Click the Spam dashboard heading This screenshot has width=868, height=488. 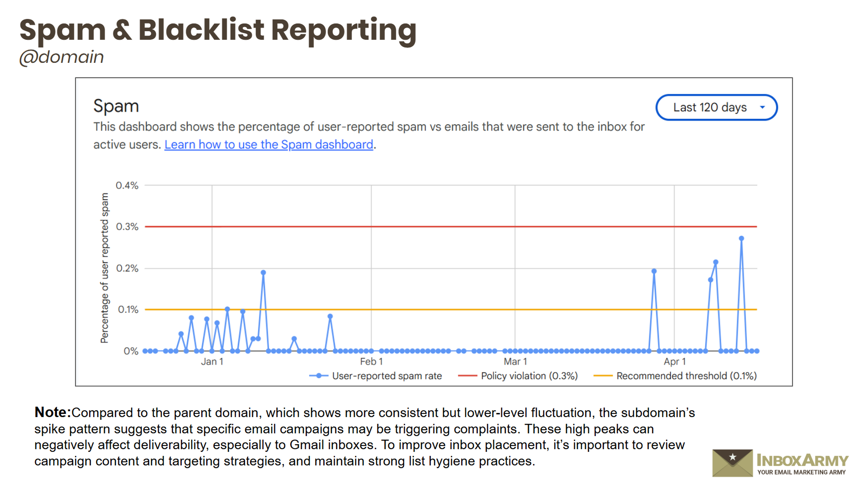coord(116,106)
